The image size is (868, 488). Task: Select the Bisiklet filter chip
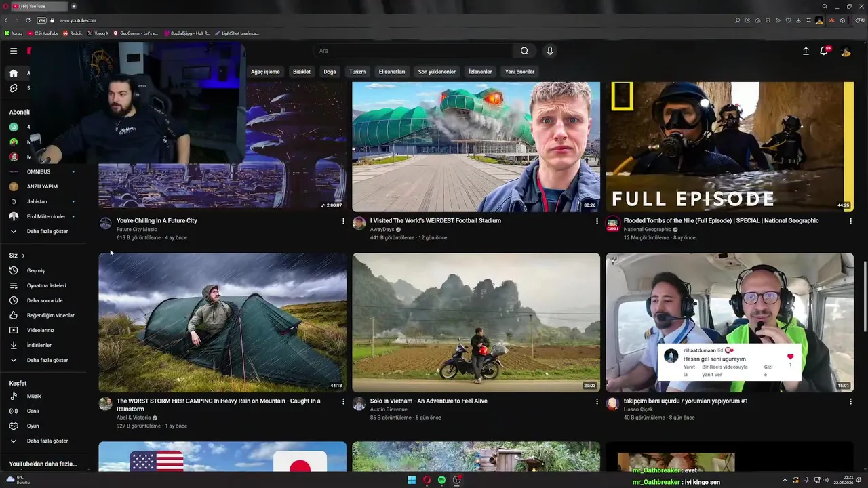[302, 72]
